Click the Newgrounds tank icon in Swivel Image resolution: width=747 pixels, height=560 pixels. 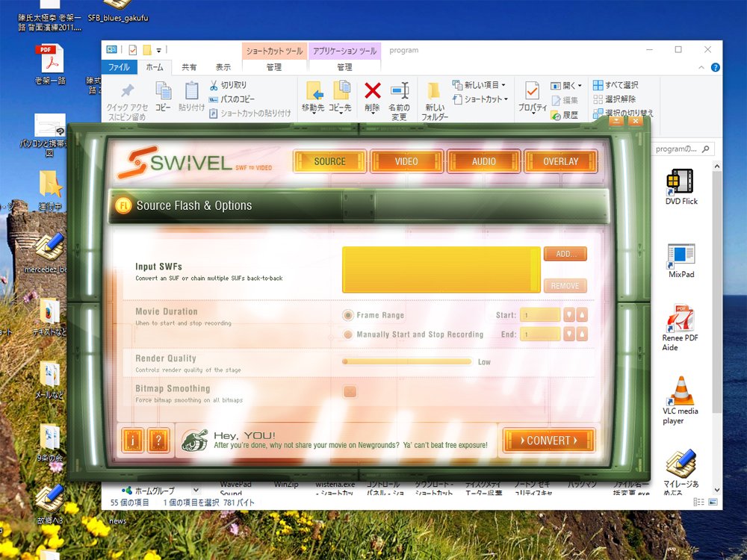195,441
